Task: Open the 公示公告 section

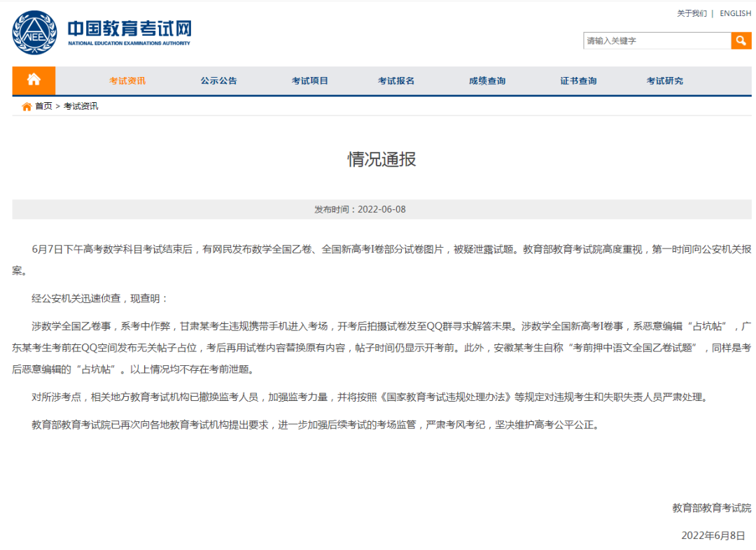Action: coord(218,80)
